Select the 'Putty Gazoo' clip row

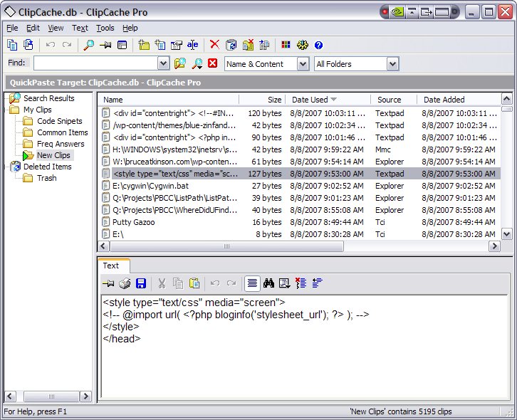tap(300, 222)
